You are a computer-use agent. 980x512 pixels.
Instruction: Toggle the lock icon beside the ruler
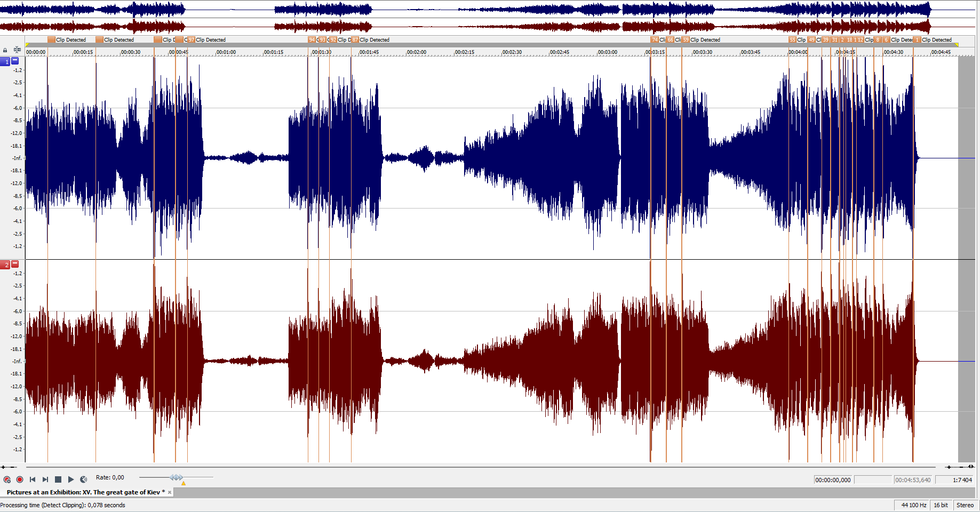click(x=5, y=51)
